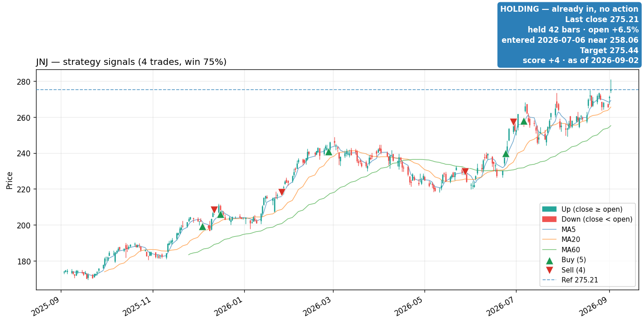644x323 pixels.
Task: Click the green Buy triangle in the legend
Action: (x=549, y=260)
